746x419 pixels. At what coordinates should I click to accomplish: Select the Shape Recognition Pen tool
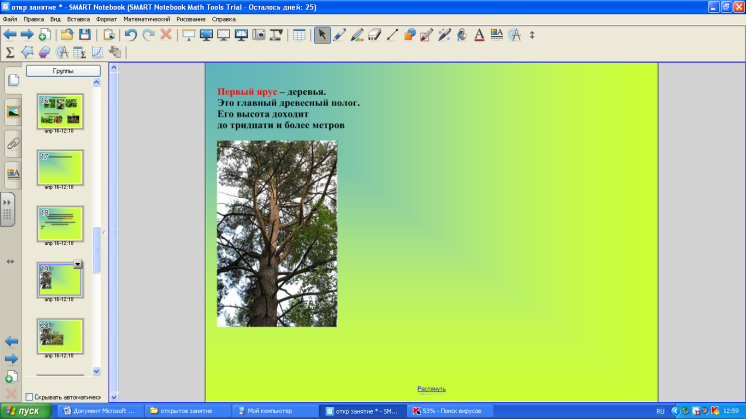pyautogui.click(x=427, y=35)
